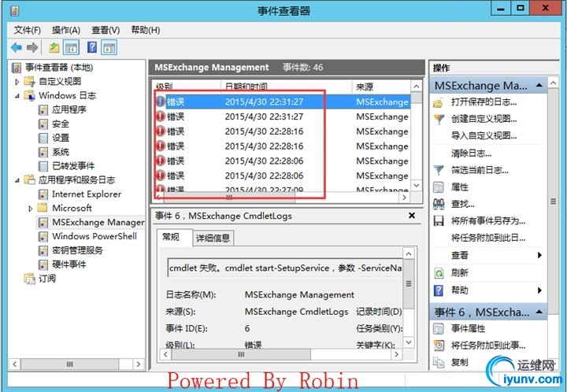Open the 帮助 submenu arrow in actions
The height and width of the screenshot is (392, 567).
coord(539,290)
